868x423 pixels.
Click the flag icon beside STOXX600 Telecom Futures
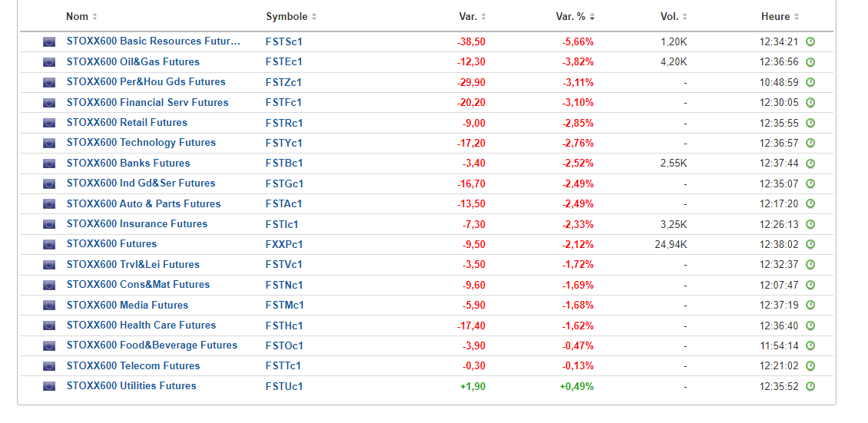tap(49, 366)
